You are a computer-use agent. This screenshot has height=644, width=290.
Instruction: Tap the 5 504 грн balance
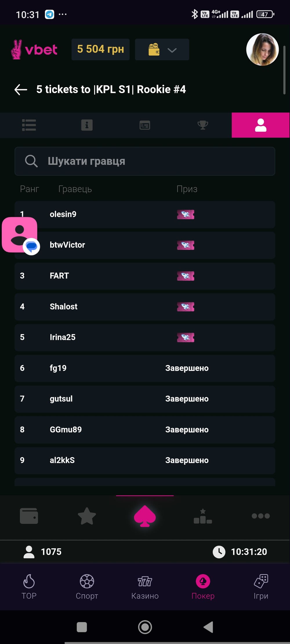point(100,50)
